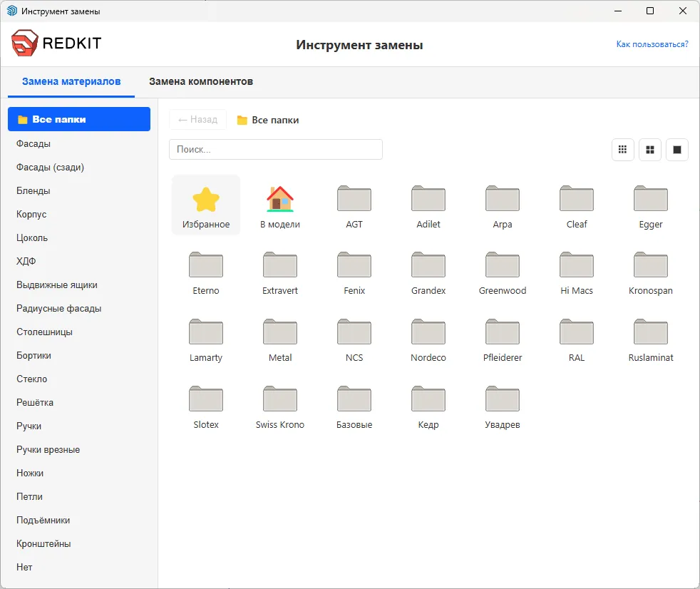Open the Greenwood folder
The height and width of the screenshot is (589, 700).
(503, 272)
